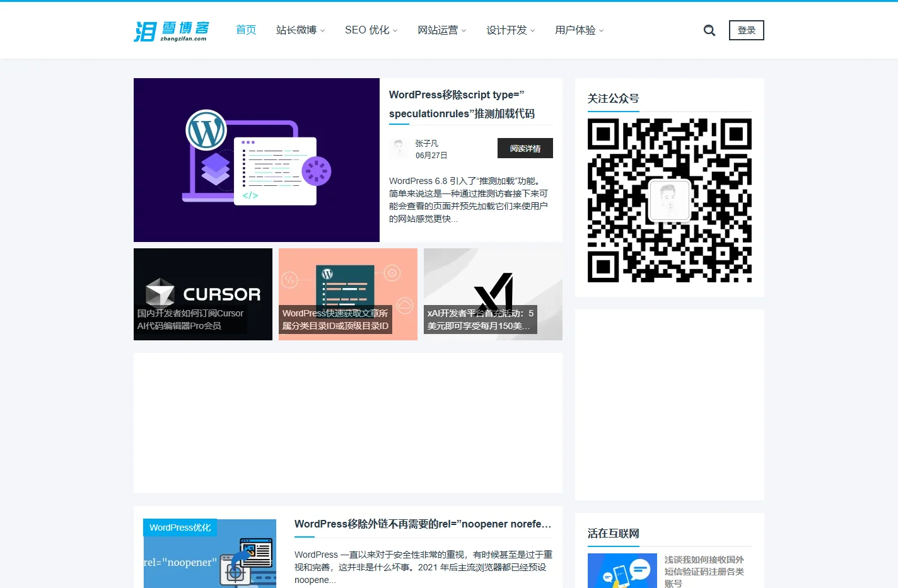Click the 活在互联网 widget heading
The width and height of the screenshot is (898, 588).
click(x=614, y=533)
